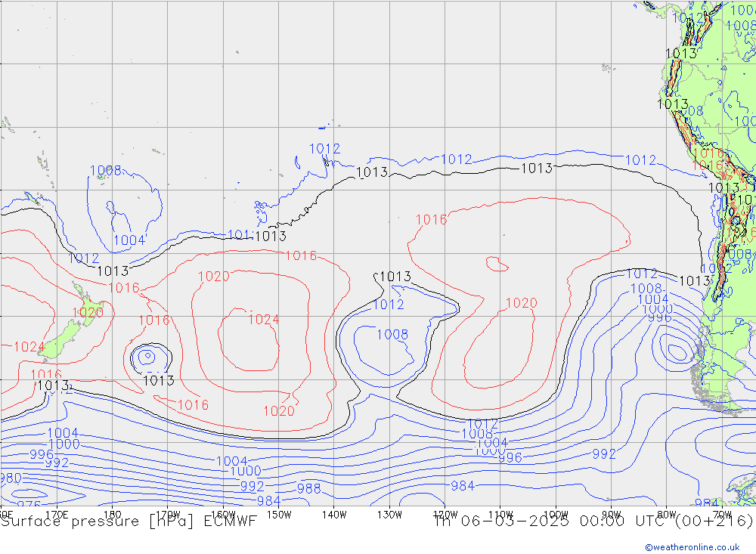Click the blue 1012 label left of the 1013 at 100W

(x=456, y=159)
